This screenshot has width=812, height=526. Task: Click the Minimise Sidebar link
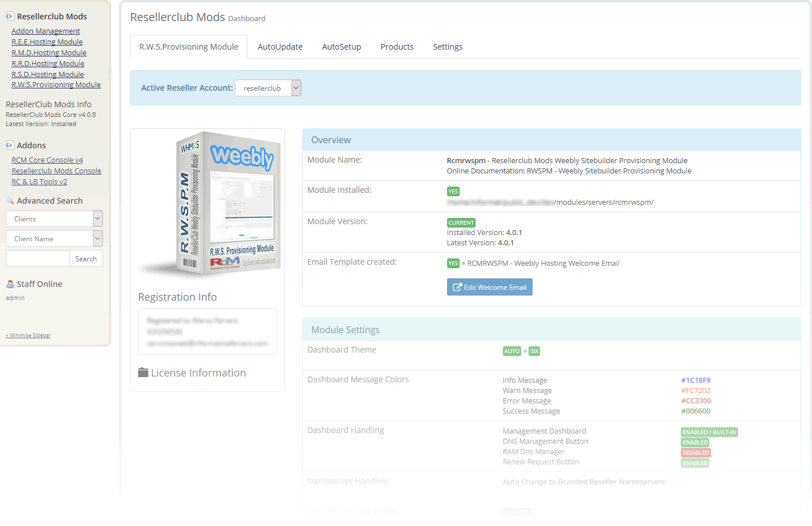29,335
